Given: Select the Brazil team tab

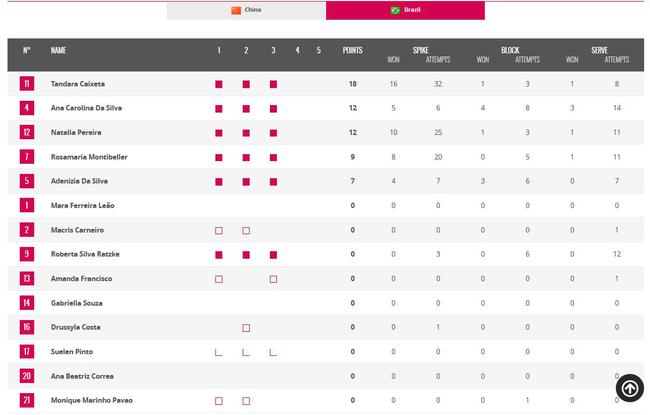Looking at the screenshot, I should pyautogui.click(x=405, y=10).
